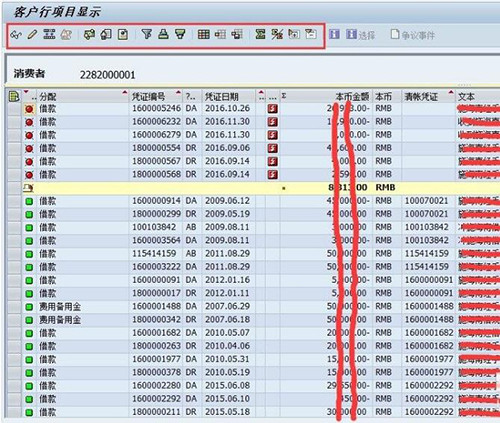Click the Select Layout icon
Image resolution: width=500 pixels, height=423 pixels.
[x=220, y=34]
